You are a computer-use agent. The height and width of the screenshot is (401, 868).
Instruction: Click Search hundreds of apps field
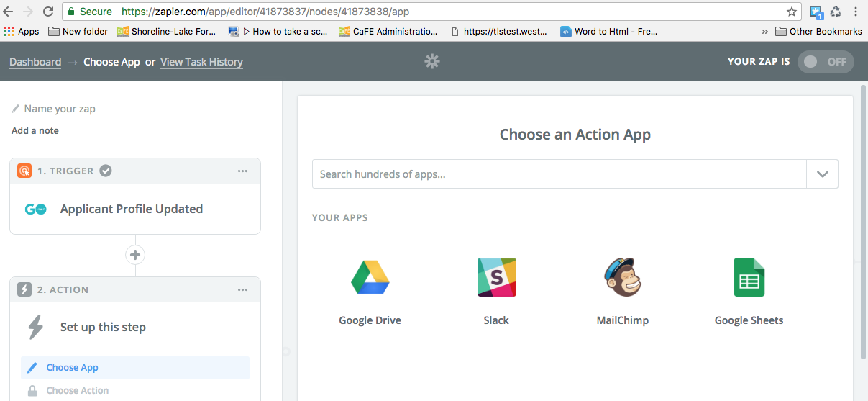click(559, 174)
